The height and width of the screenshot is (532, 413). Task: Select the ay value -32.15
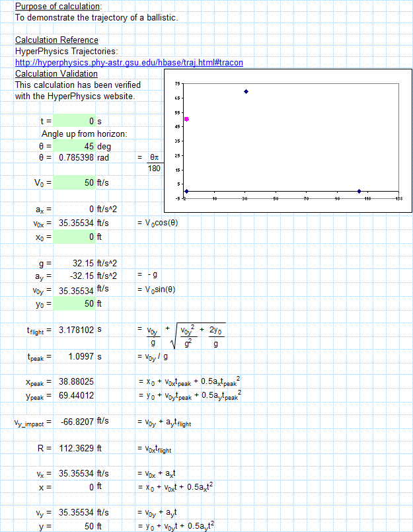point(82,276)
